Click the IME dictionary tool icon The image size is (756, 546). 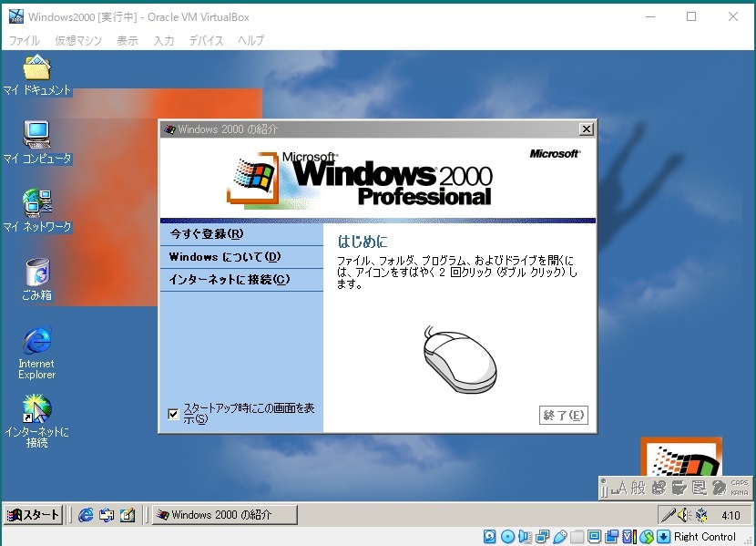679,488
